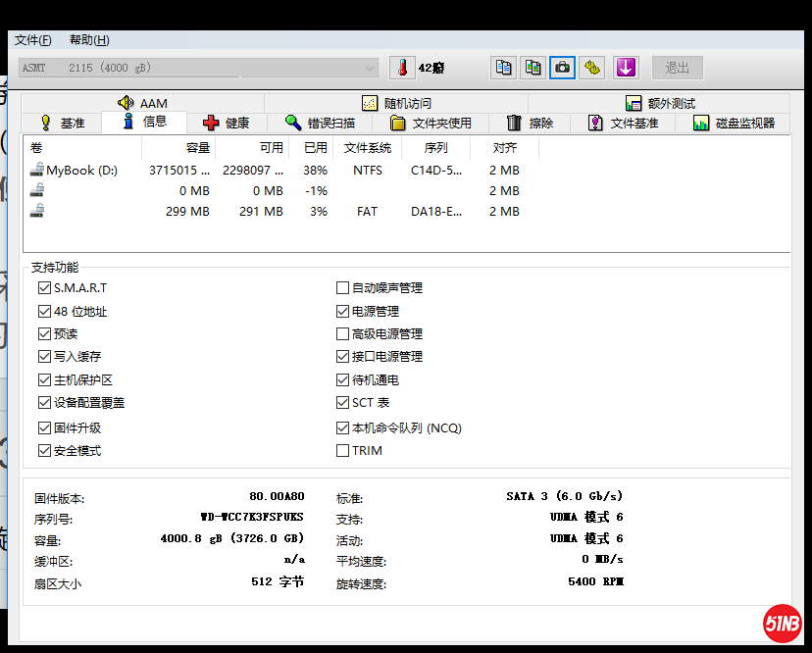
Task: Click the copy screenshot to clipboard icon
Action: 533,68
